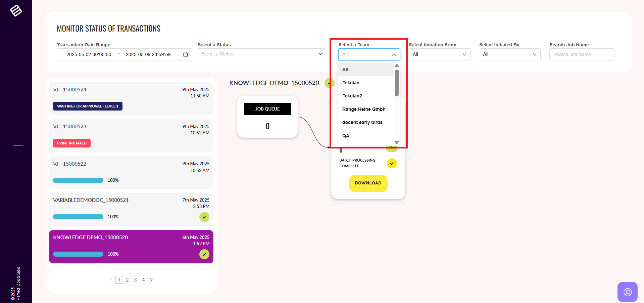Select docent early birds team option
The width and height of the screenshot is (644, 303).
coord(362,122)
